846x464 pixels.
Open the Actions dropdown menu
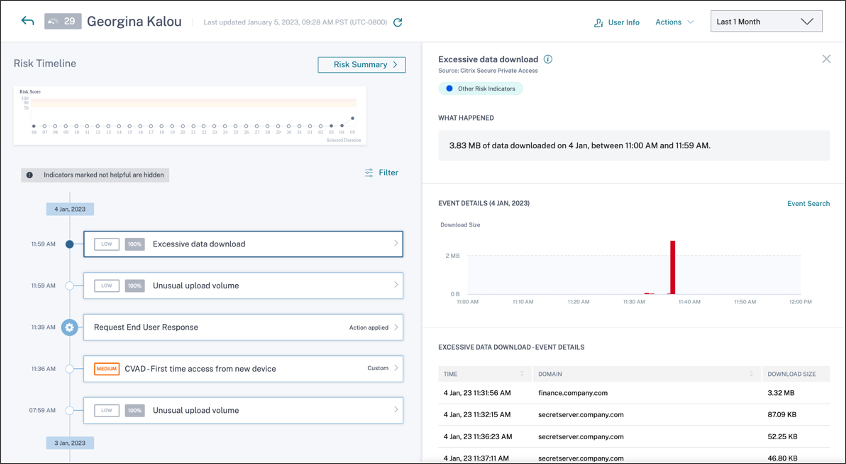coord(674,22)
